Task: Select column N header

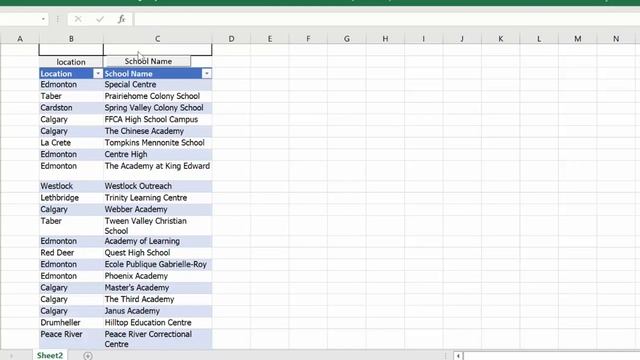Action: click(x=616, y=39)
